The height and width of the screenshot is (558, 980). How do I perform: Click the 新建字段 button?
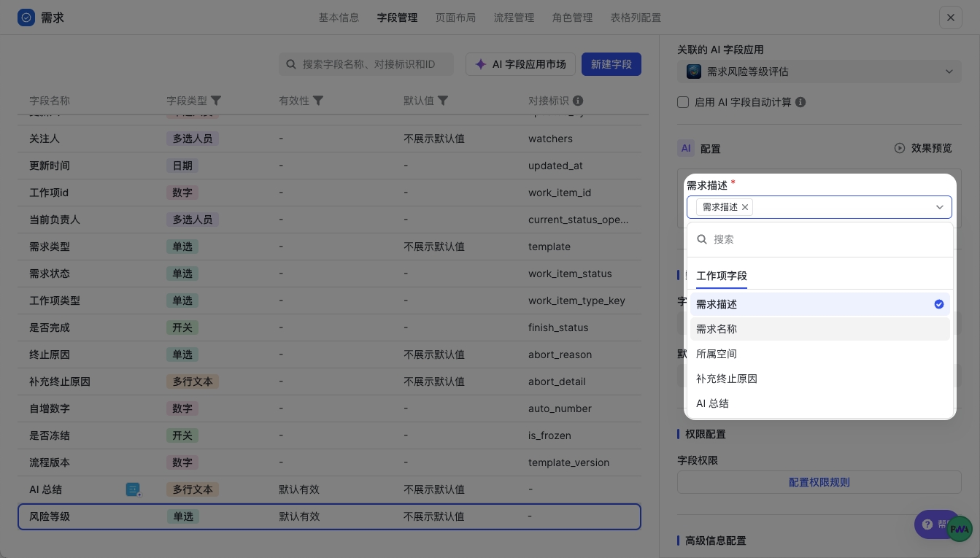[x=611, y=64]
